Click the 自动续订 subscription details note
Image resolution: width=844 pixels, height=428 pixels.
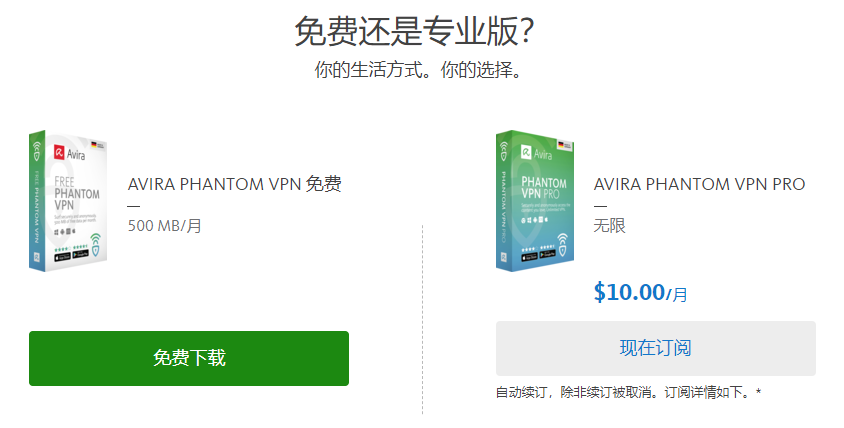pos(628,392)
